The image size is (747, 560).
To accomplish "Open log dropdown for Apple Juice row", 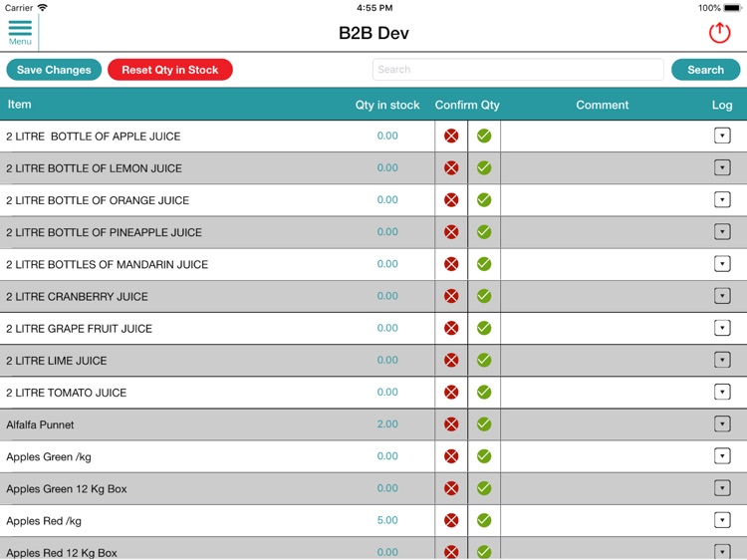I will [x=722, y=136].
